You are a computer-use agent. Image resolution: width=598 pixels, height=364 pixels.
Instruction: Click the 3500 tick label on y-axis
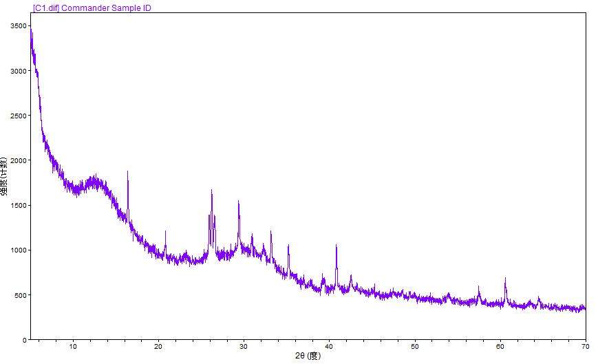click(18, 26)
